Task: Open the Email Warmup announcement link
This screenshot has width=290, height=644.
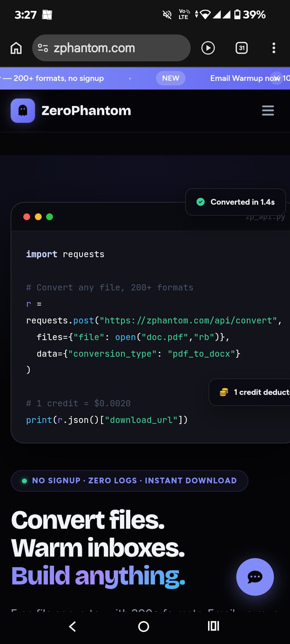Action: click(x=240, y=78)
